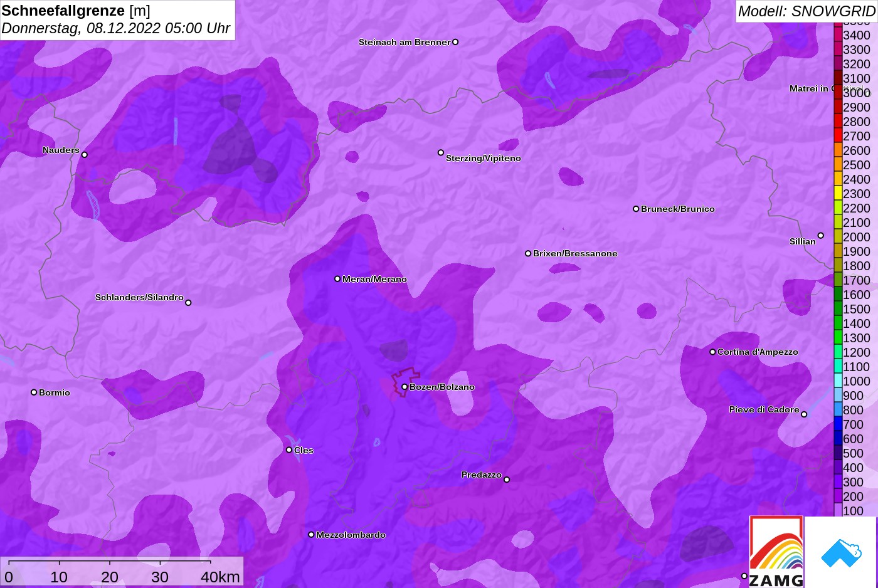The height and width of the screenshot is (588, 878).
Task: Click the 2900 legend value
Action: (x=857, y=107)
